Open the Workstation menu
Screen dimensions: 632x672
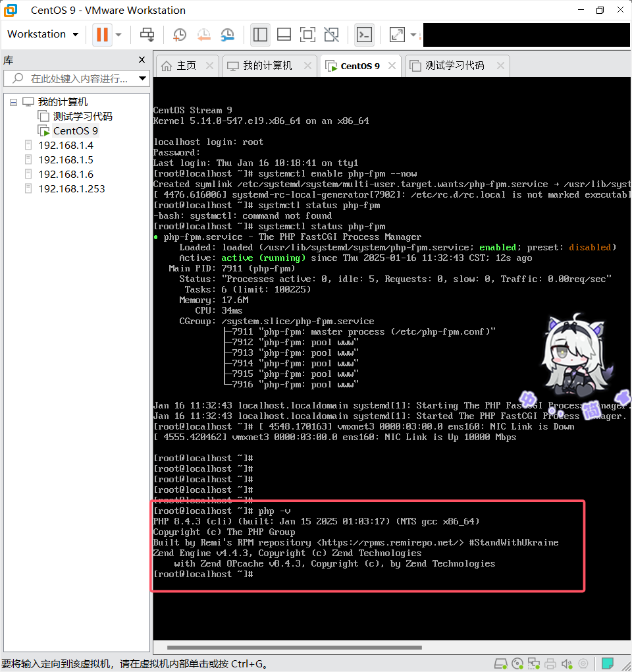click(43, 34)
